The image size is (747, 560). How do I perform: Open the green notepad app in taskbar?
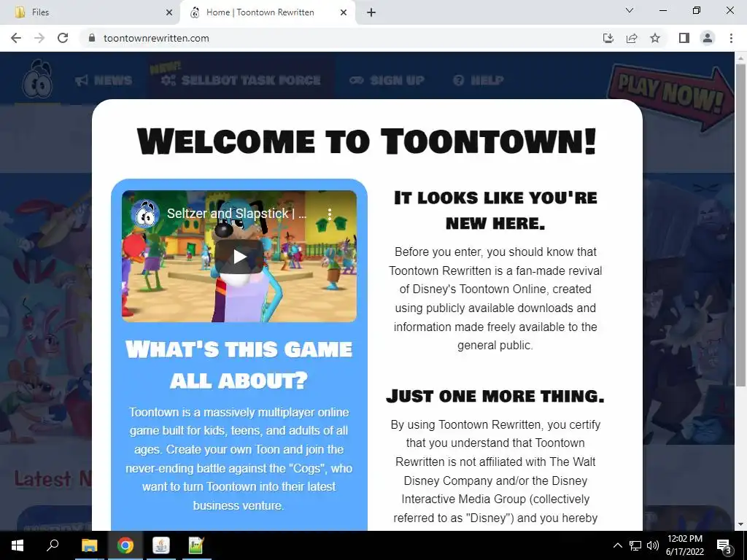[196, 545]
